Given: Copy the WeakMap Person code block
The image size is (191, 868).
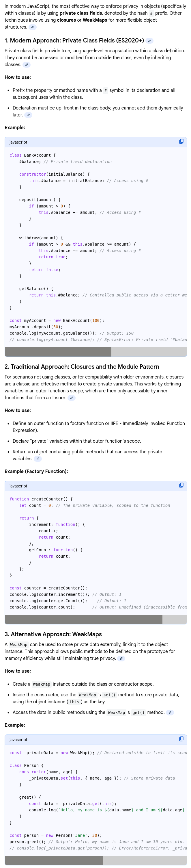Looking at the screenshot, I should (x=181, y=739).
